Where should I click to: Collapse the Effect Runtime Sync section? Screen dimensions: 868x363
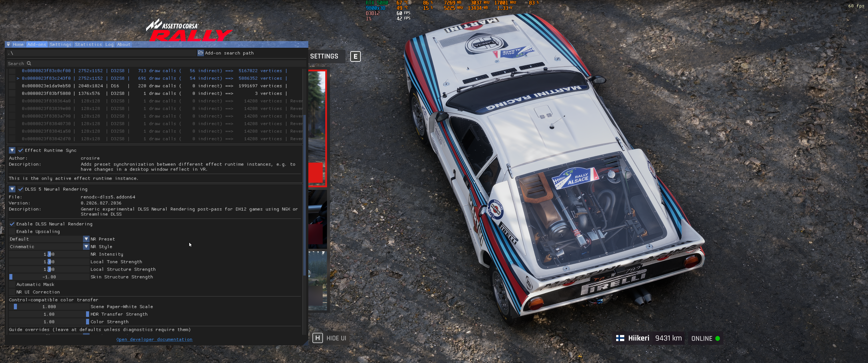(12, 150)
